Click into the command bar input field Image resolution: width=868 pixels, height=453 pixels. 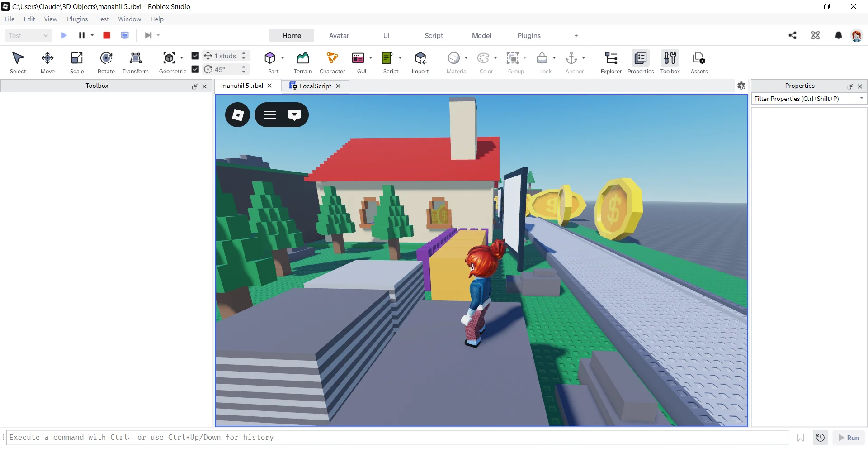(x=398, y=438)
